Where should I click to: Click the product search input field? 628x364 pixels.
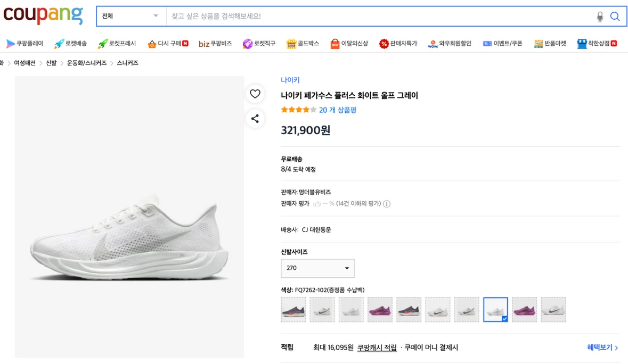pos(380,16)
